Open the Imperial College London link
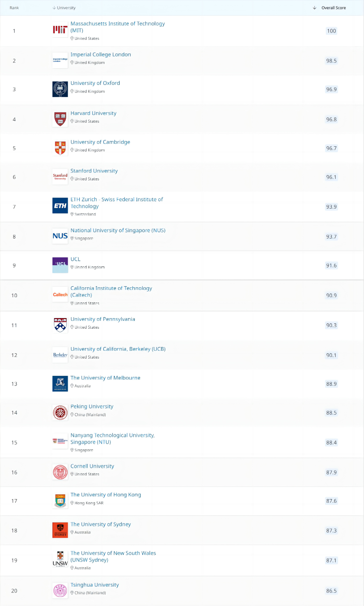This screenshot has width=364, height=606. 101,54
